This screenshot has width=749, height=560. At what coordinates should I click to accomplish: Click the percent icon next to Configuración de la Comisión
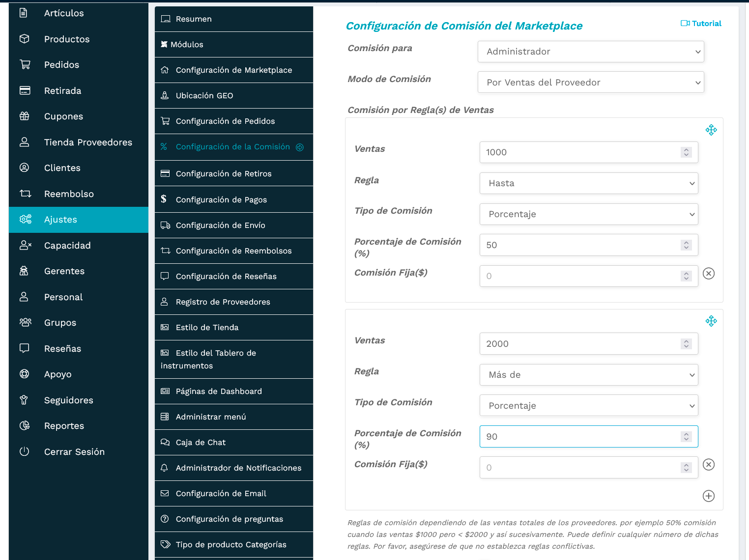[x=165, y=146]
